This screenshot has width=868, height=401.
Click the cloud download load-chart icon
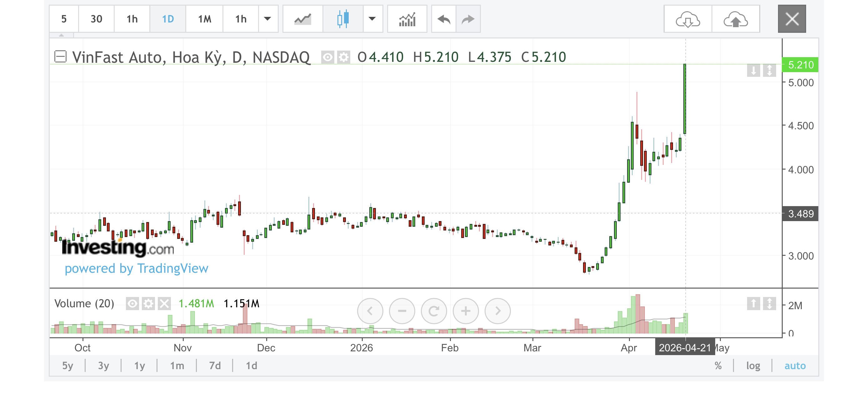pos(688,19)
